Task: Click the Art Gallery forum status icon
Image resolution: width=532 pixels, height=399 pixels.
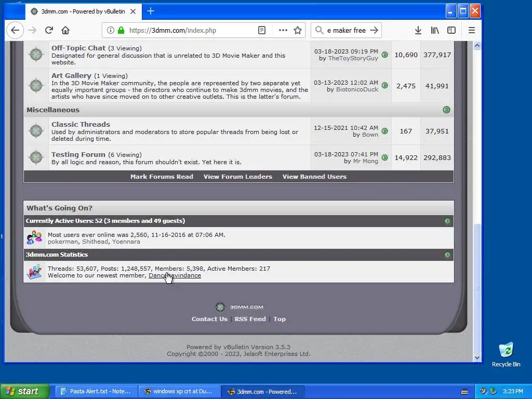Action: pos(36,85)
